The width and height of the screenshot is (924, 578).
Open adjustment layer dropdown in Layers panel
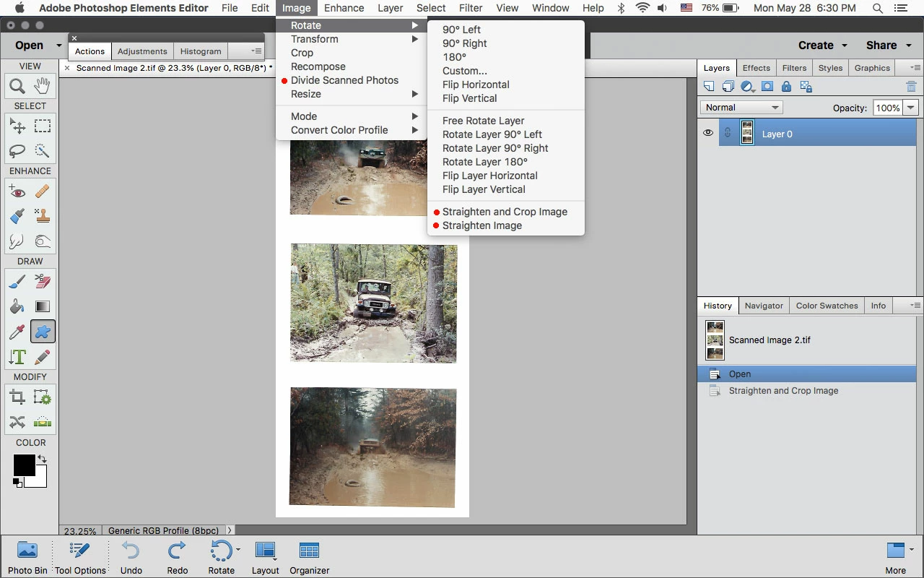coord(748,87)
